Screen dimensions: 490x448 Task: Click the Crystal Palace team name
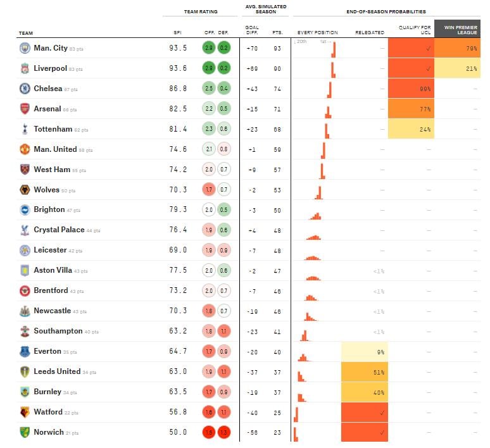(x=59, y=230)
